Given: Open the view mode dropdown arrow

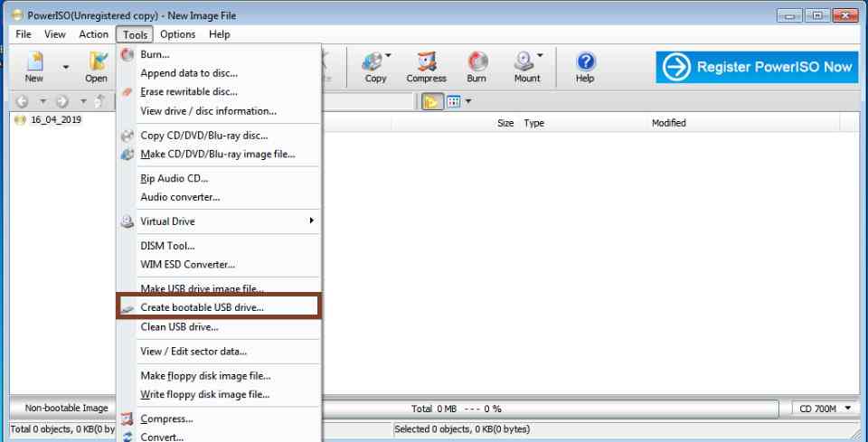Looking at the screenshot, I should pos(468,101).
